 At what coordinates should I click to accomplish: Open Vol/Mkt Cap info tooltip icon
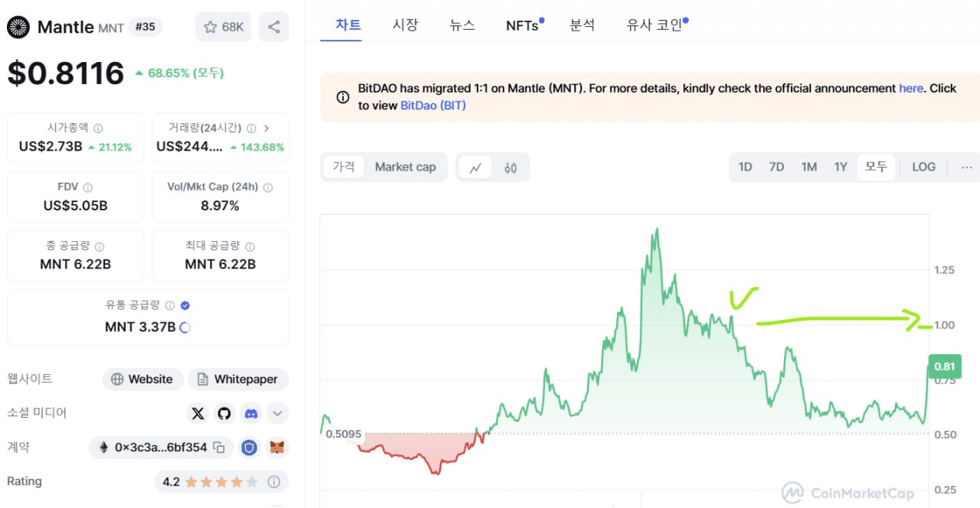pyautogui.click(x=269, y=187)
